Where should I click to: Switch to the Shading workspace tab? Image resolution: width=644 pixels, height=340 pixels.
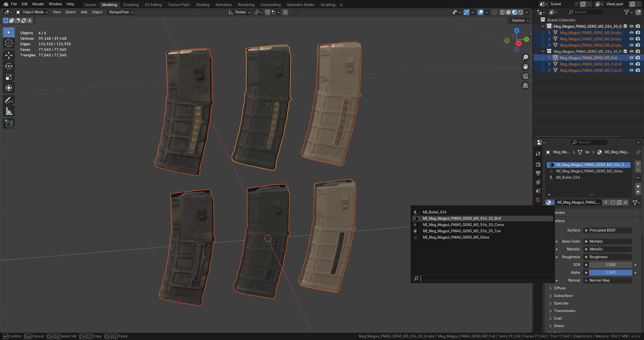coord(203,5)
